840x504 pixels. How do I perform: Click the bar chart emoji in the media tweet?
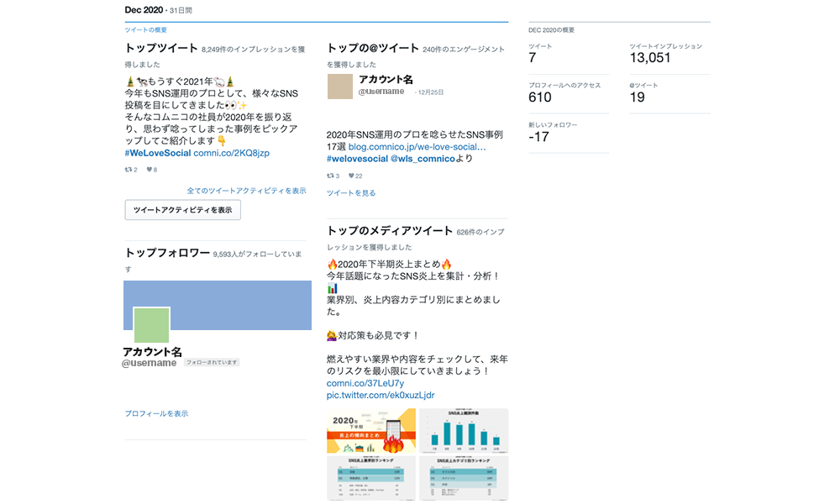point(333,288)
